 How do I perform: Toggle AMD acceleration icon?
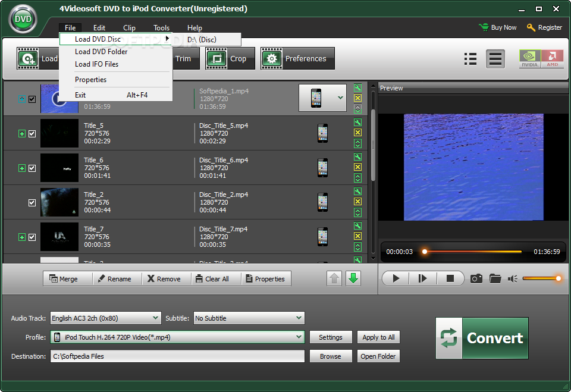point(552,59)
